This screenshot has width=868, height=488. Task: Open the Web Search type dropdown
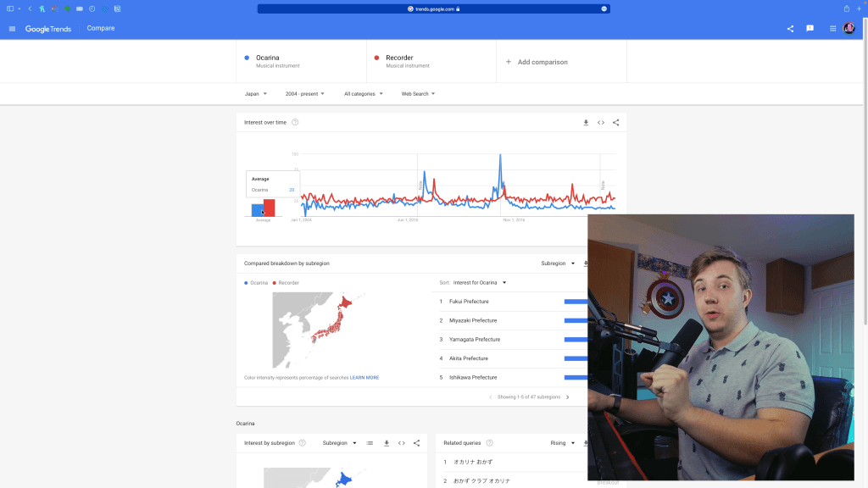point(418,94)
